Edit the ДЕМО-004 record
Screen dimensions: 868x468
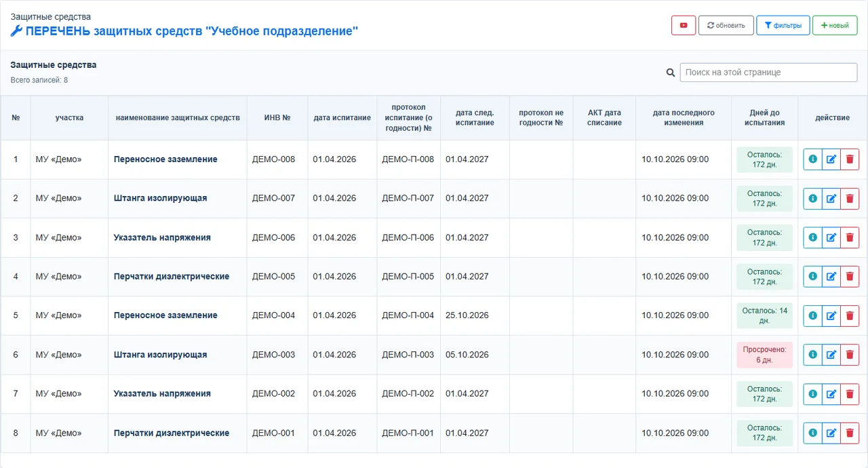(831, 315)
